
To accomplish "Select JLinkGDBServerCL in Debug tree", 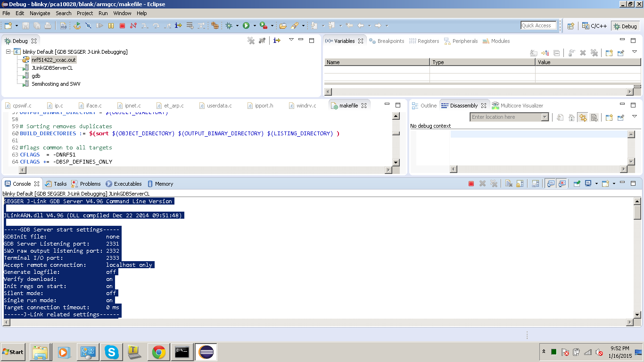I will coord(52,68).
